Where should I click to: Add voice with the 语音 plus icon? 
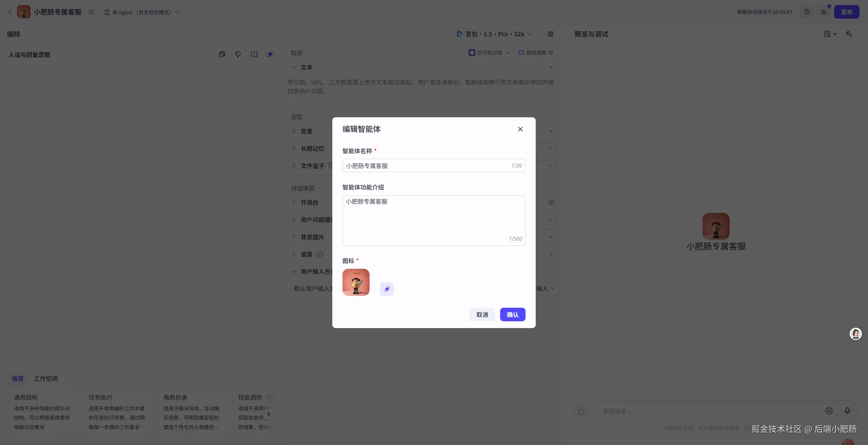(551, 254)
